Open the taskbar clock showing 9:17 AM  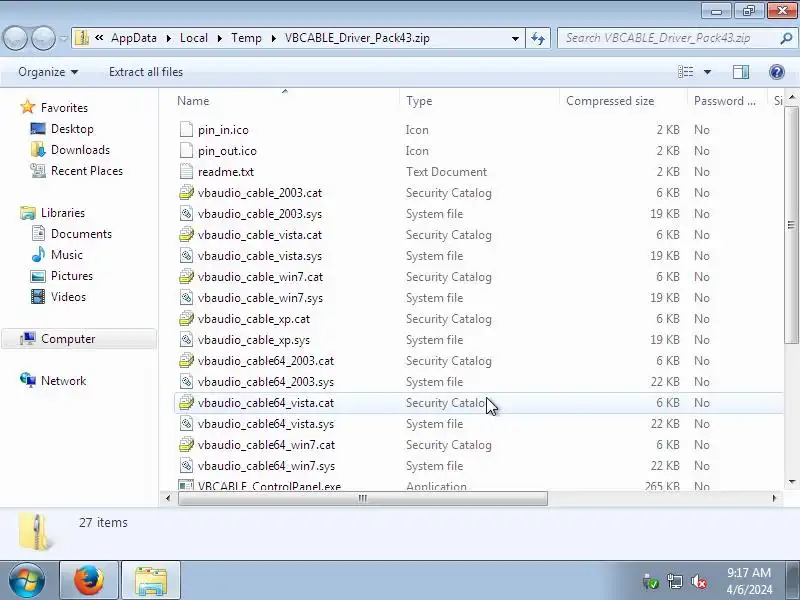point(749,581)
